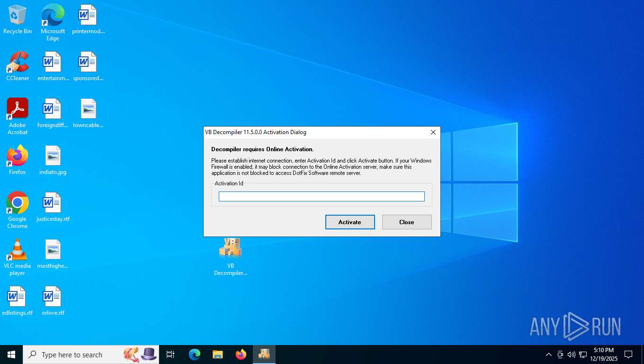Launch Microsoft Edge from desktop shortcut
The width and height of the screenshot is (644, 364).
tap(53, 23)
